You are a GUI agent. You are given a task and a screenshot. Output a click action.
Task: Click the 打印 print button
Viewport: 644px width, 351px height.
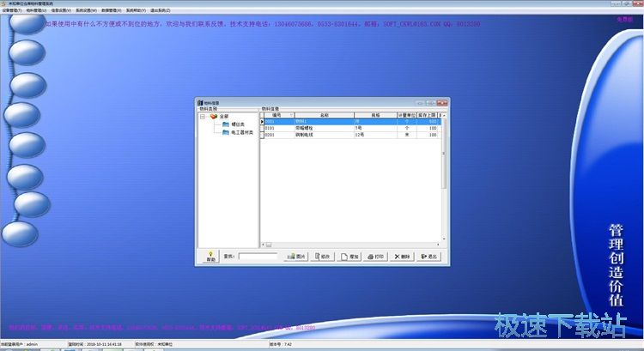tap(375, 257)
